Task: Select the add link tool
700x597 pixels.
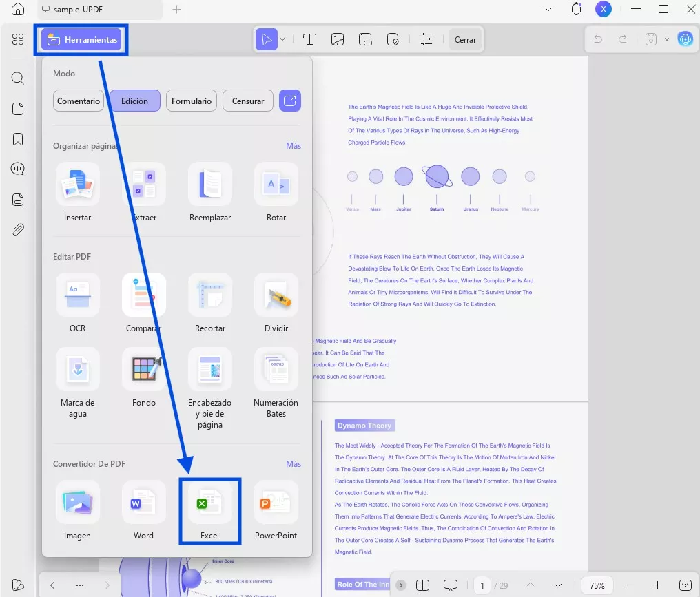Action: click(365, 40)
